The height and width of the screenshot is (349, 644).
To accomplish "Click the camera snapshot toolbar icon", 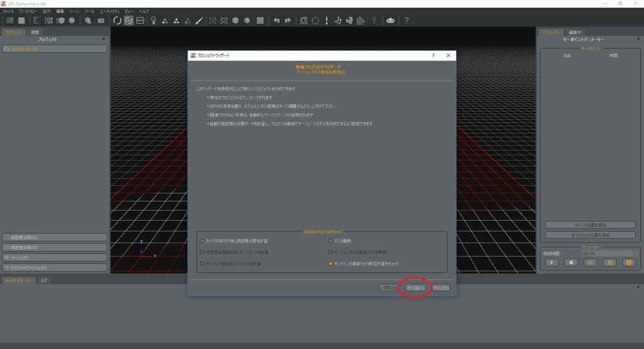I will tap(101, 21).
